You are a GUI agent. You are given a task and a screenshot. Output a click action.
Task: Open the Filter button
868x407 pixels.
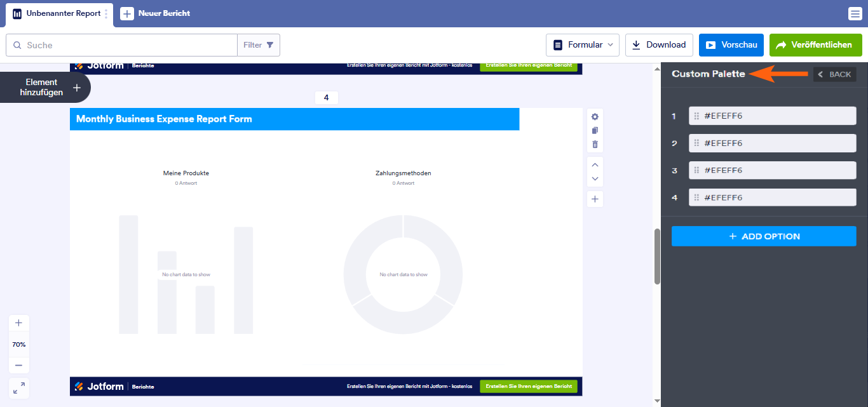point(259,45)
